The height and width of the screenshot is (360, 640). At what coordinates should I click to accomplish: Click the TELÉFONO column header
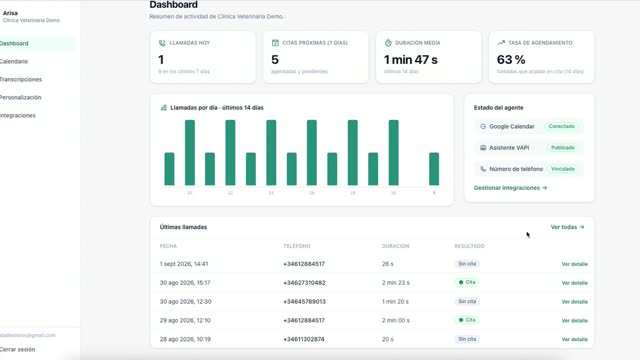click(297, 246)
